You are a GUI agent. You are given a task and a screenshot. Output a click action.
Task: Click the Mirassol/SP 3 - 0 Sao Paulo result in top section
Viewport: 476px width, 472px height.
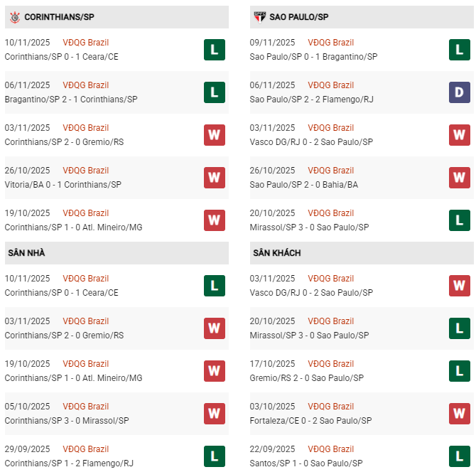[309, 227]
